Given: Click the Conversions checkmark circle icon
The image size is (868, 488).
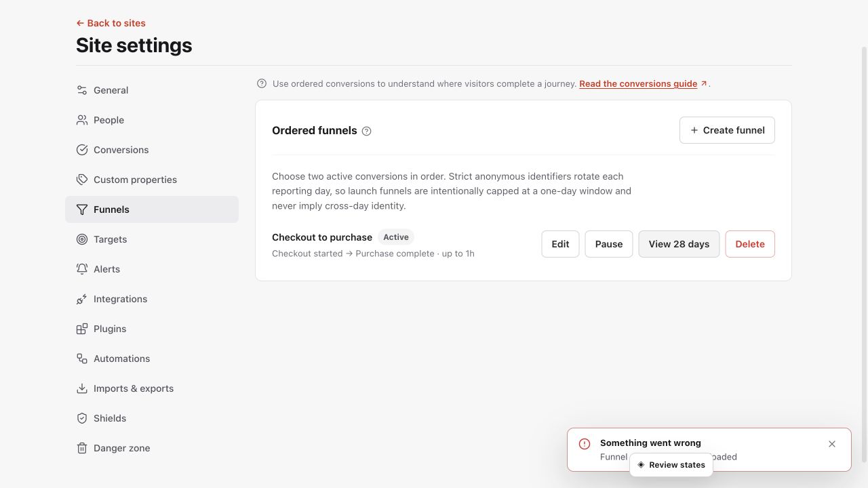Looking at the screenshot, I should click(x=82, y=150).
